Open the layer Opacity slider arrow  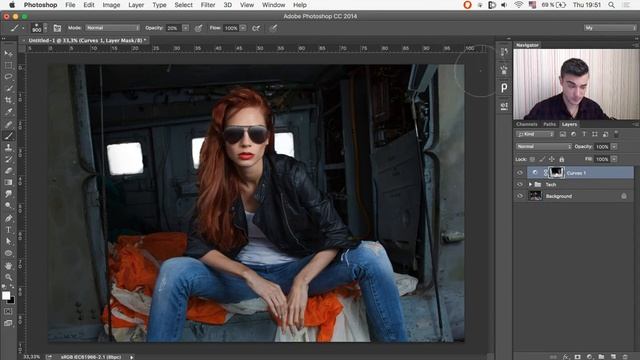click(x=614, y=147)
